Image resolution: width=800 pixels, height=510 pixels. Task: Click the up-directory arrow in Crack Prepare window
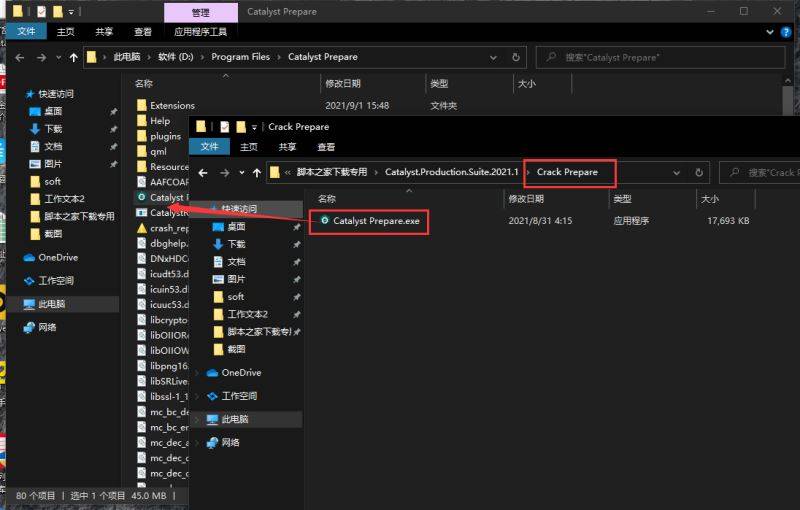(254, 172)
